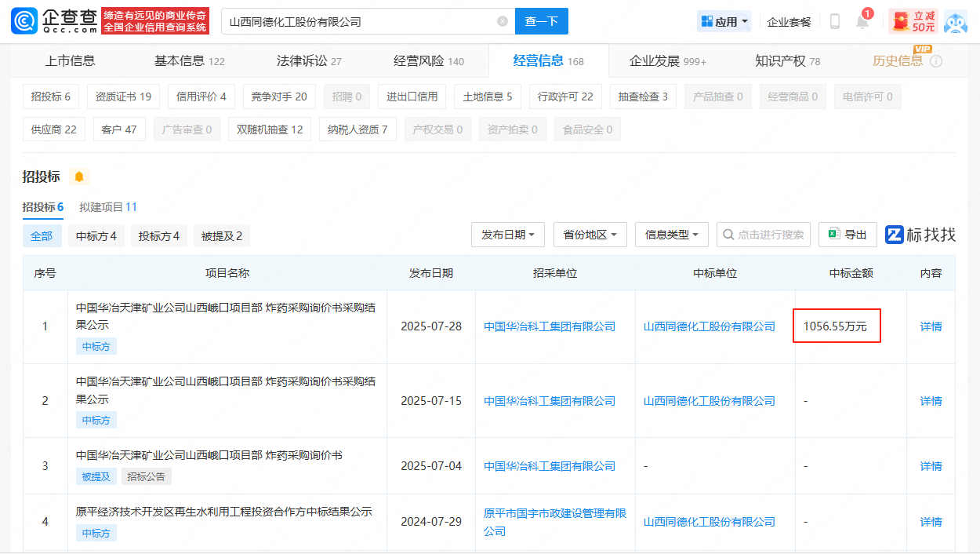Jump to 双随机抽查 12 section

pos(270,129)
